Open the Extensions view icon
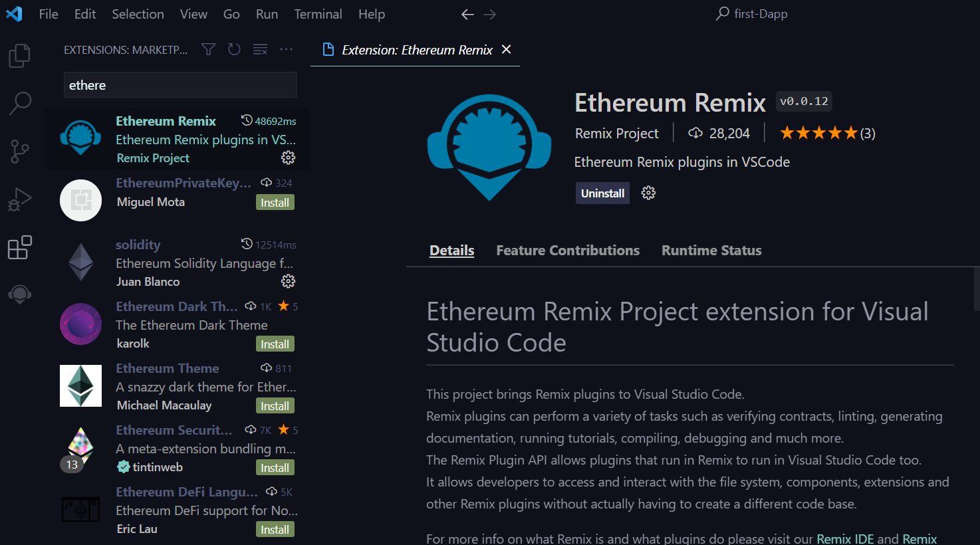The image size is (980, 545). [20, 247]
